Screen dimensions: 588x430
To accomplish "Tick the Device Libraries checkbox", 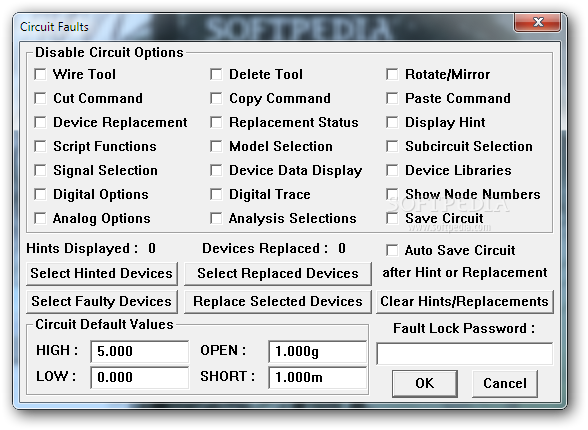I will coord(392,170).
